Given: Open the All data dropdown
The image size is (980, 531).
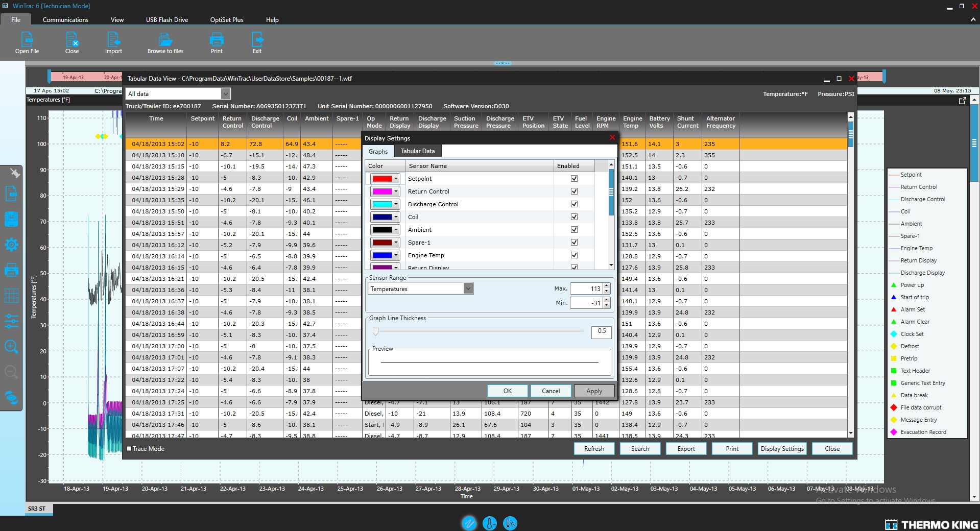Looking at the screenshot, I should tap(226, 93).
